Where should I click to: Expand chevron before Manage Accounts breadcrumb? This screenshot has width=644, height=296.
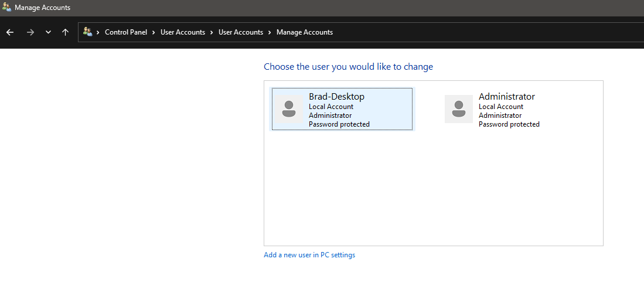(x=270, y=32)
